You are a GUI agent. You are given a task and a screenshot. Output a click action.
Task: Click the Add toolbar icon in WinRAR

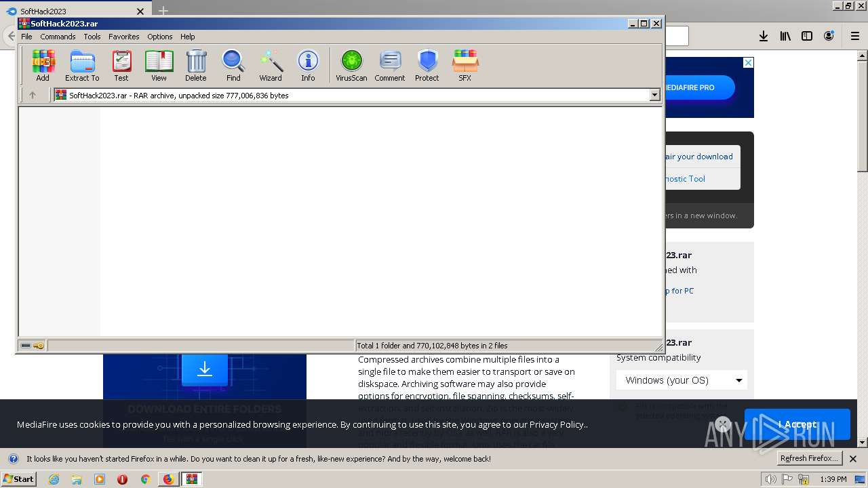(x=43, y=66)
